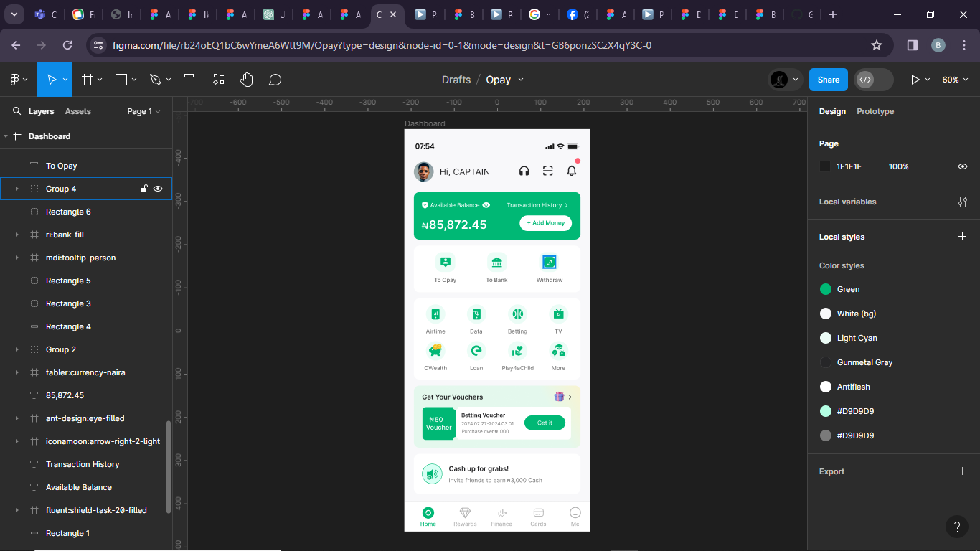This screenshot has height=551, width=980.
Task: Open a new browser tab
Action: click(832, 14)
